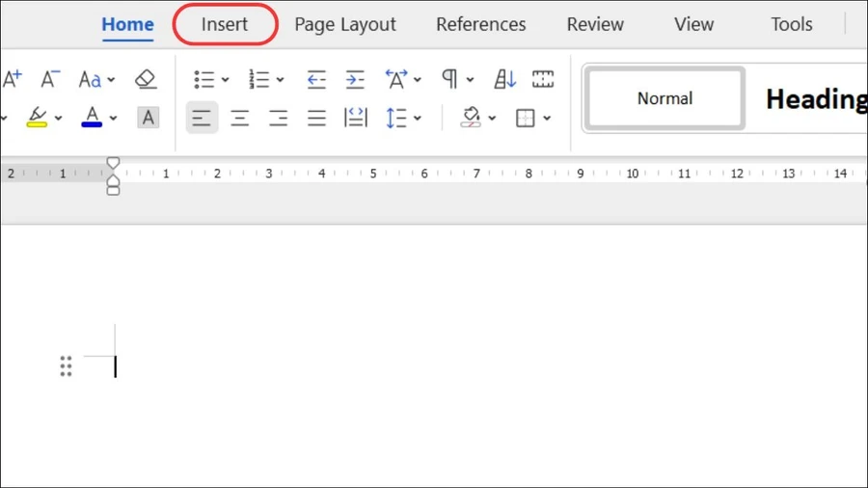This screenshot has width=868, height=488.
Task: Center align the text
Action: coord(240,118)
